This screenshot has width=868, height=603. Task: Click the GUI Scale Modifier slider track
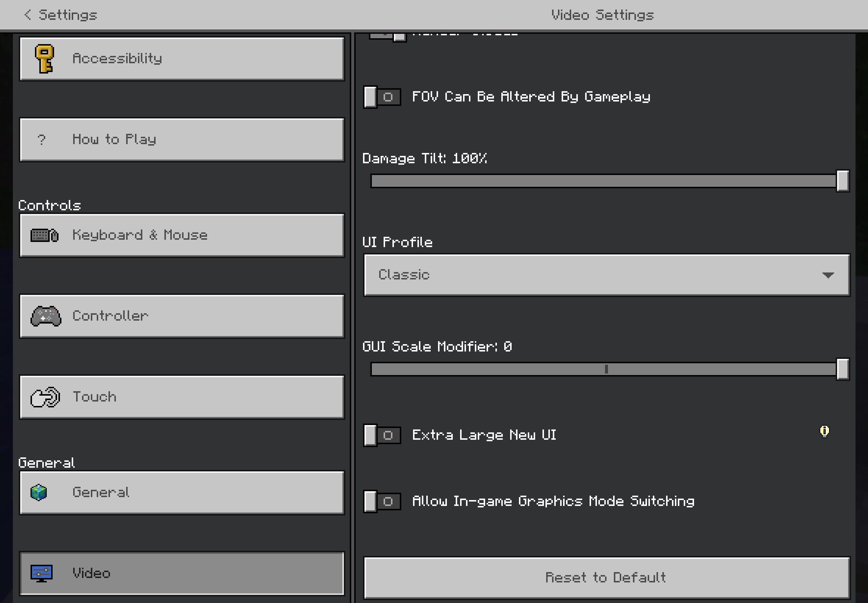pos(529,369)
